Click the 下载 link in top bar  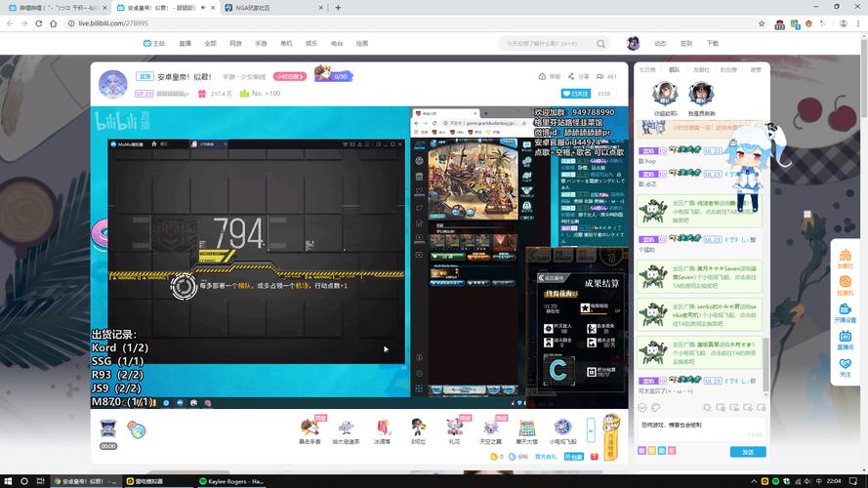[x=713, y=43]
